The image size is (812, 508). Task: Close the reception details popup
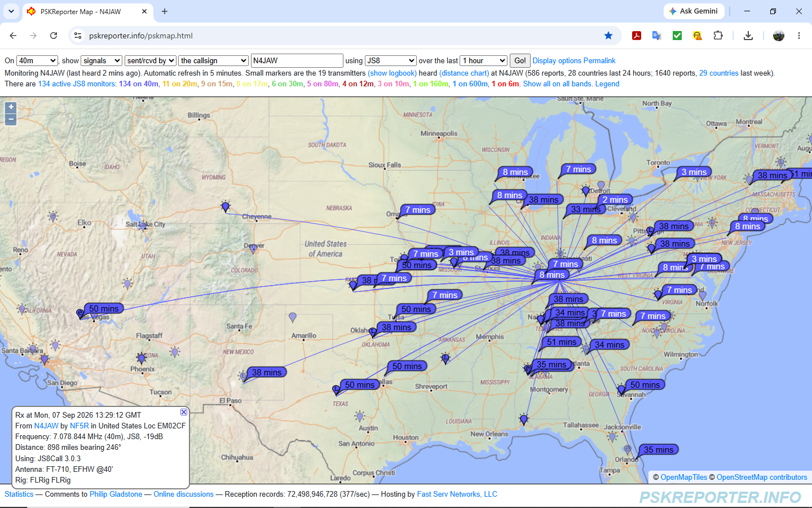tap(184, 412)
